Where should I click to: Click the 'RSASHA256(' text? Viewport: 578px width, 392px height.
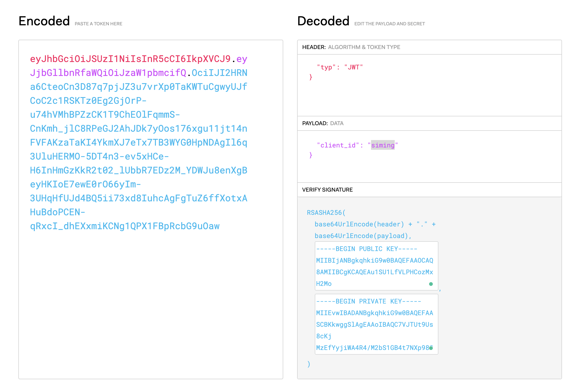(326, 212)
